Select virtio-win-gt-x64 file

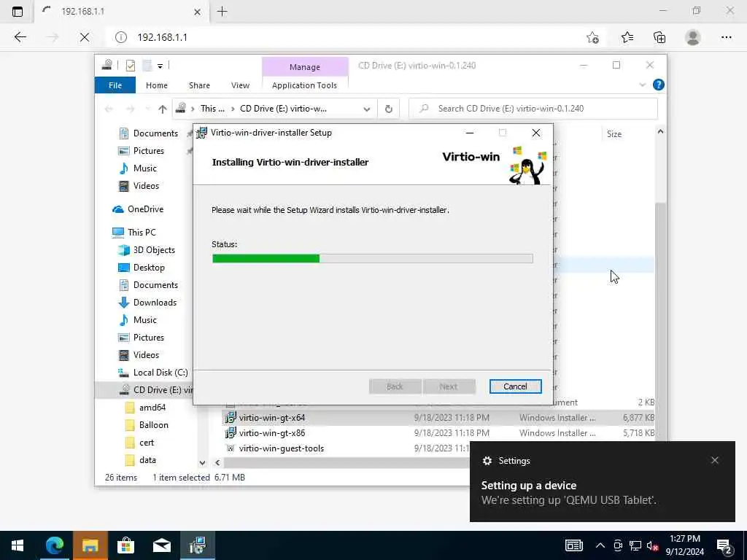click(x=272, y=418)
